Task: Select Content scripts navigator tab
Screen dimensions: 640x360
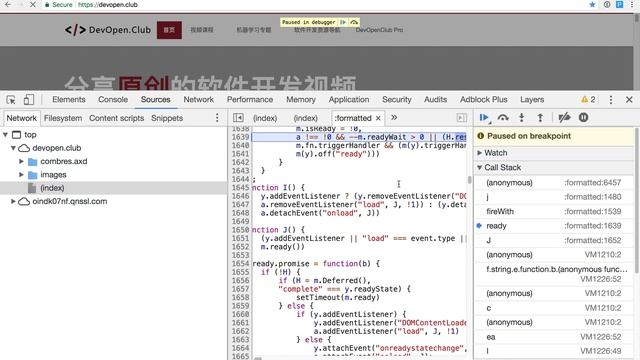Action: tap(116, 118)
